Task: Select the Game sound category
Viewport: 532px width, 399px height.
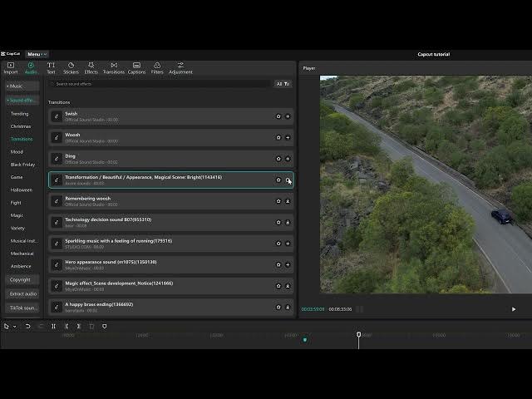Action: [x=17, y=177]
